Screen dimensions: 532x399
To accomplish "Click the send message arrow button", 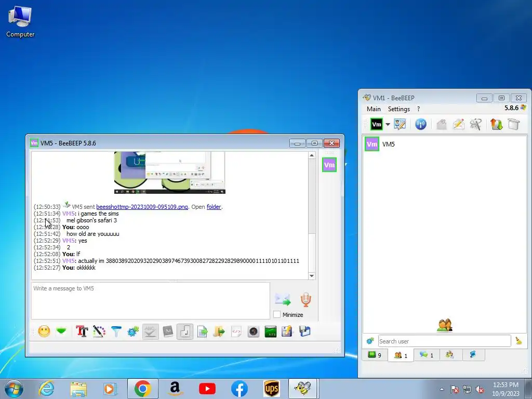I will (x=282, y=300).
